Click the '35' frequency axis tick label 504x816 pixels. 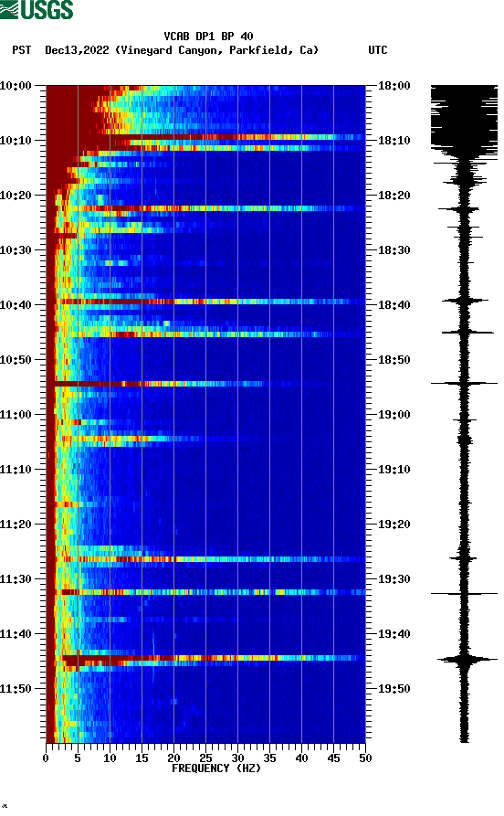(269, 758)
